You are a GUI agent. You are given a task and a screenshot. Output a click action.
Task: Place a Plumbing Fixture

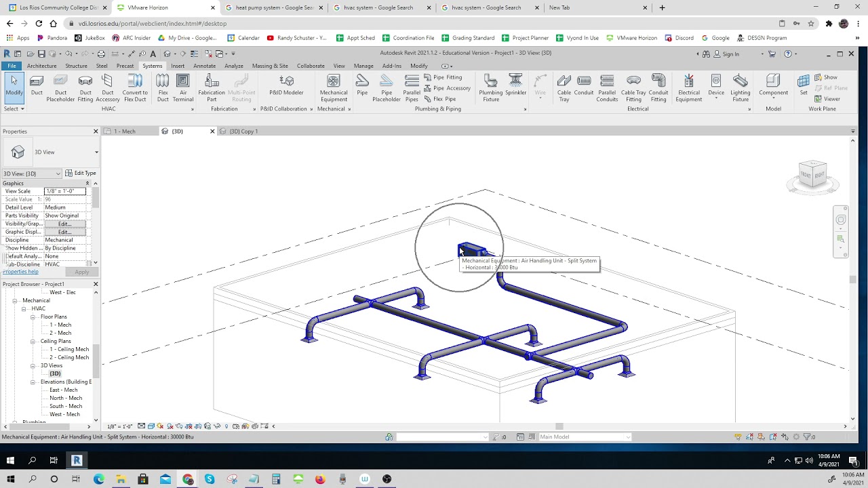[491, 88]
